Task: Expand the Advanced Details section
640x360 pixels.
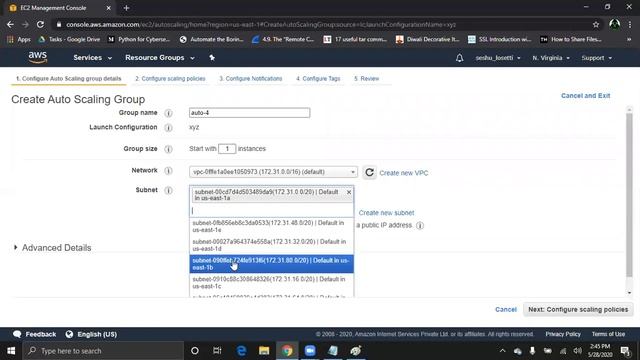Action: point(52,248)
